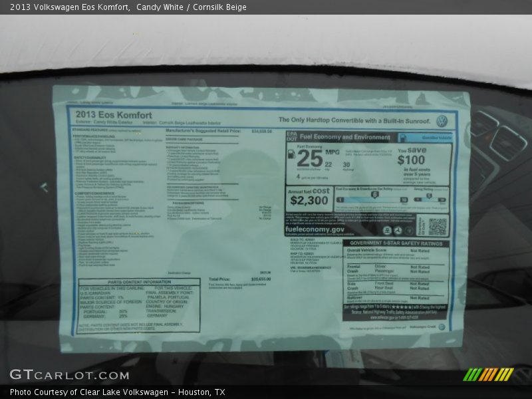Viewport: 532px width, 399px height.
Task: Click the Government 5-Star Safety Ratings header
Action: 396,243
